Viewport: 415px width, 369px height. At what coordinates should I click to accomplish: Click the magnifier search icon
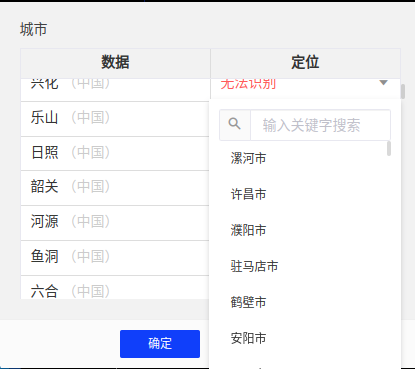[235, 124]
